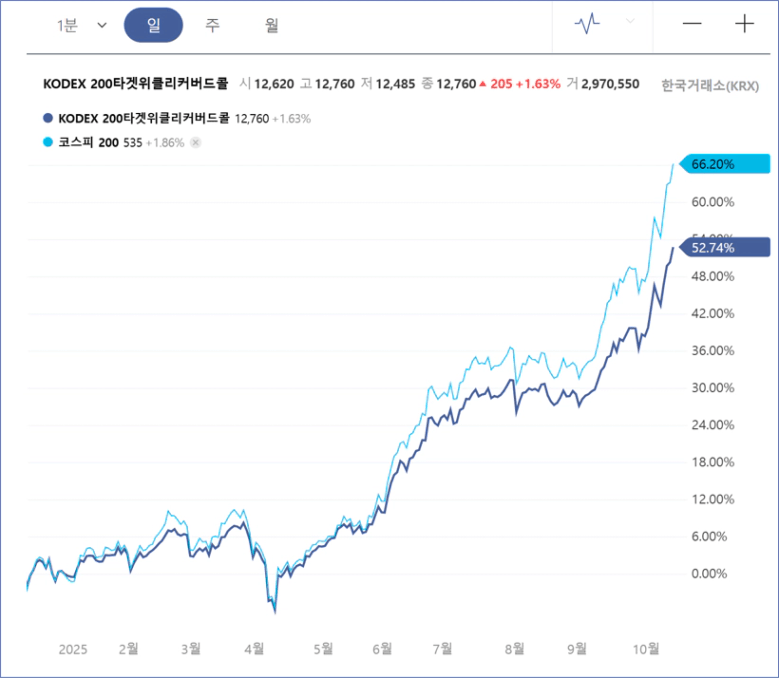Viewport: 779px width, 678px height.
Task: Click the KODEX 200타겟위클리커버드콜 legend label
Action: point(144,118)
